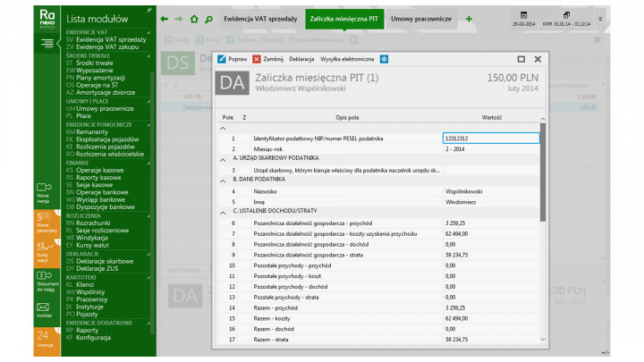Viewport: 644px width, 362px height.
Task: Click the settings gear in dialog toolbar
Action: click(x=384, y=59)
